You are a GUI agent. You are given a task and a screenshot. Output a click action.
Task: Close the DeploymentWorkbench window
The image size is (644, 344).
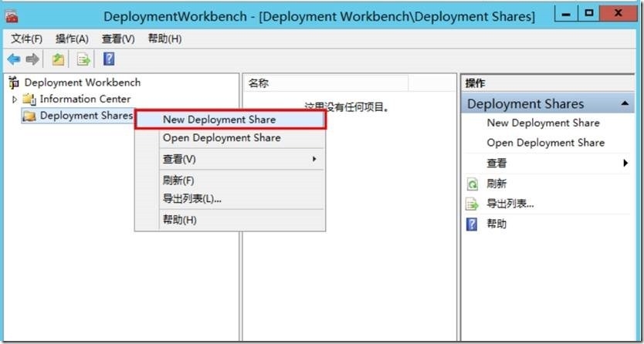pos(618,14)
